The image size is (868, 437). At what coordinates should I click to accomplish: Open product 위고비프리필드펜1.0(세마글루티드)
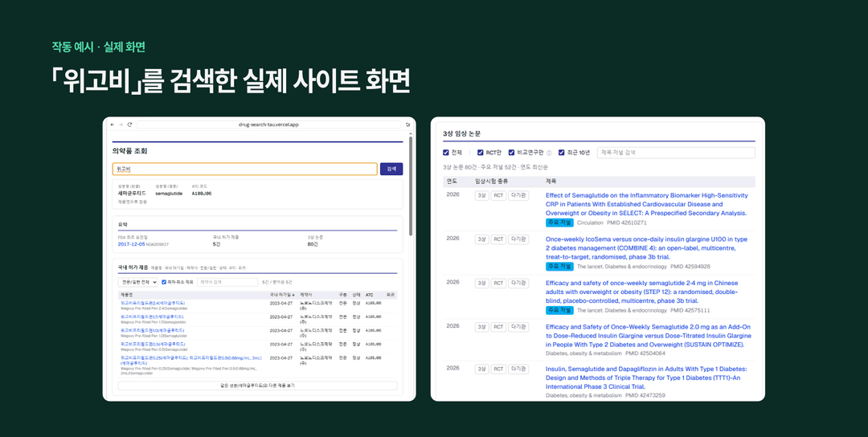click(152, 330)
